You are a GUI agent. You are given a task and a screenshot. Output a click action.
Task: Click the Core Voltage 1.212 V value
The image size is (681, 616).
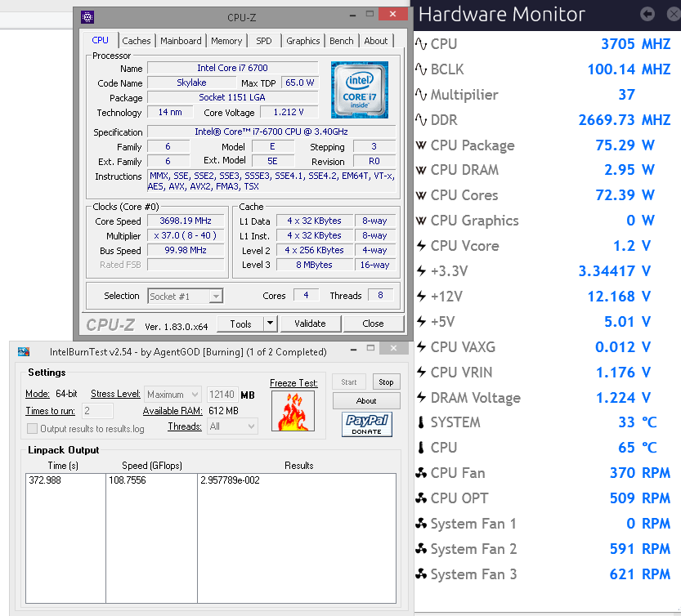289,112
